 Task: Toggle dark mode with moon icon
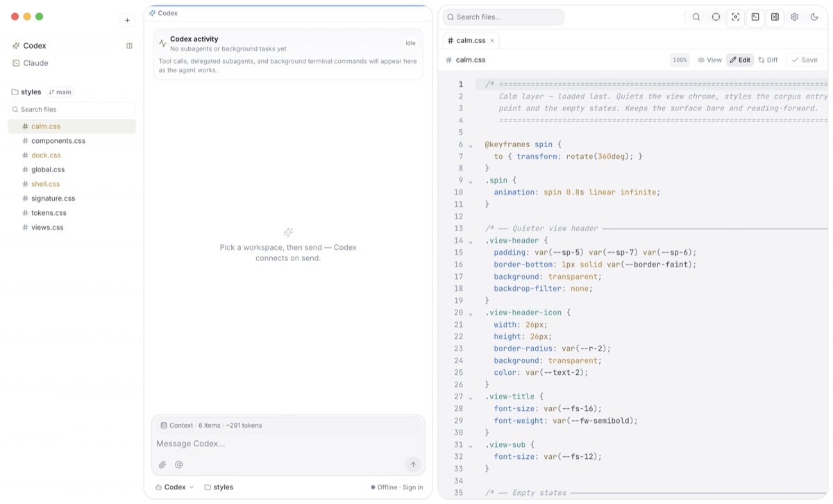click(x=814, y=17)
